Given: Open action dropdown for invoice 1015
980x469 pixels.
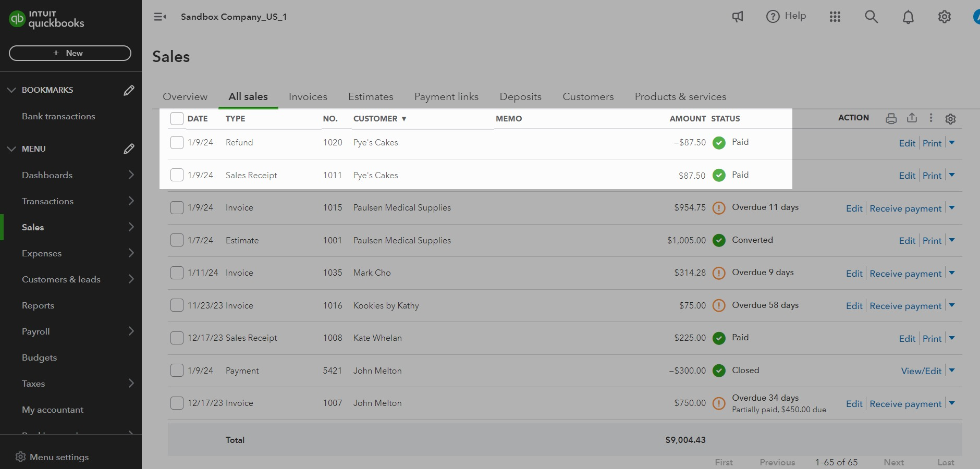Looking at the screenshot, I should tap(952, 208).
